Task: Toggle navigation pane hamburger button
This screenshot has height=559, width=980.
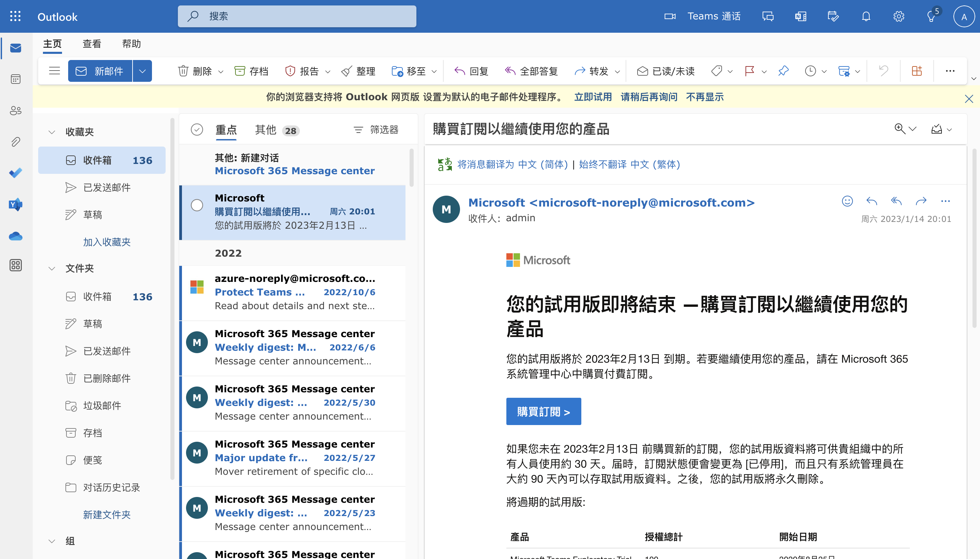Action: (55, 71)
